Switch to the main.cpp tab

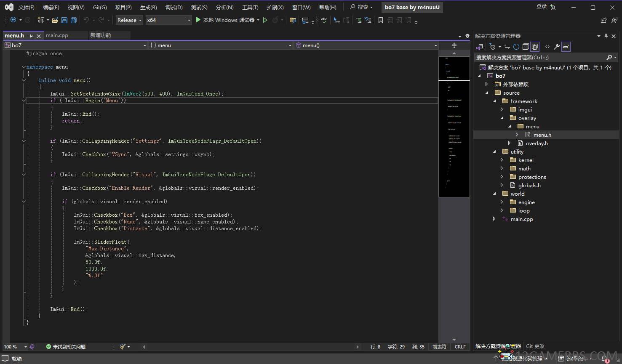(x=57, y=35)
